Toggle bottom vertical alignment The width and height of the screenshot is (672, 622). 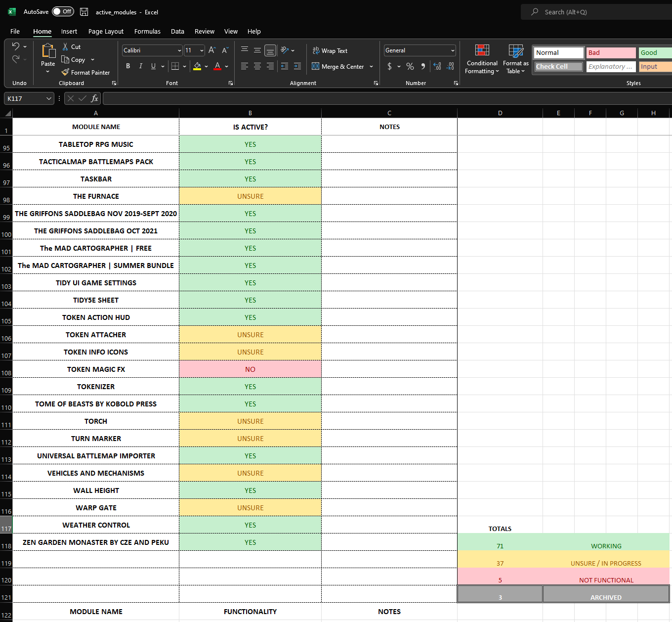(x=270, y=50)
